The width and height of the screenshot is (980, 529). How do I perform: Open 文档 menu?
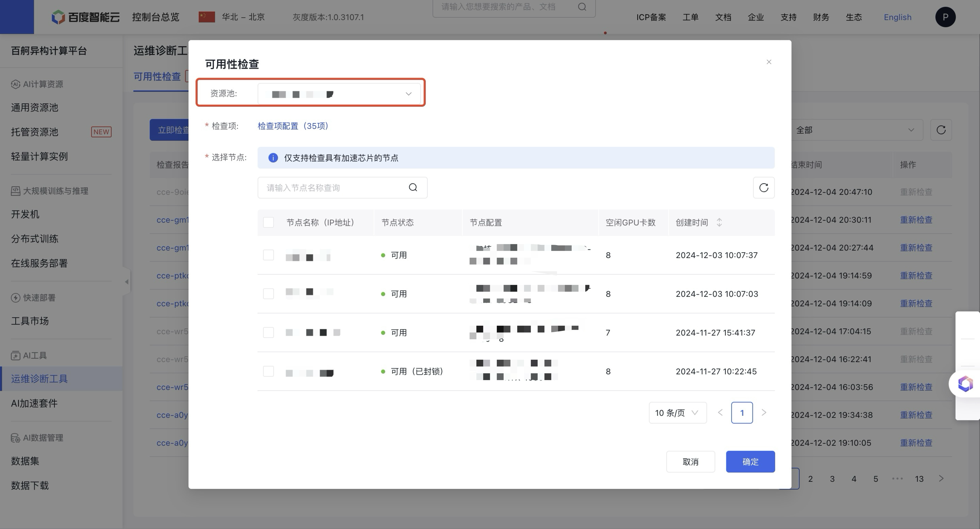click(723, 17)
